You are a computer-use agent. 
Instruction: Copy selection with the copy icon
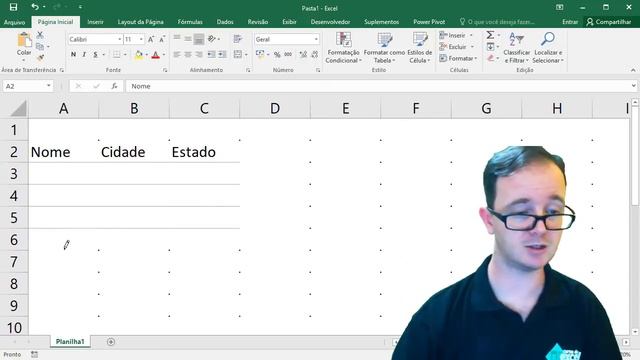click(40, 47)
